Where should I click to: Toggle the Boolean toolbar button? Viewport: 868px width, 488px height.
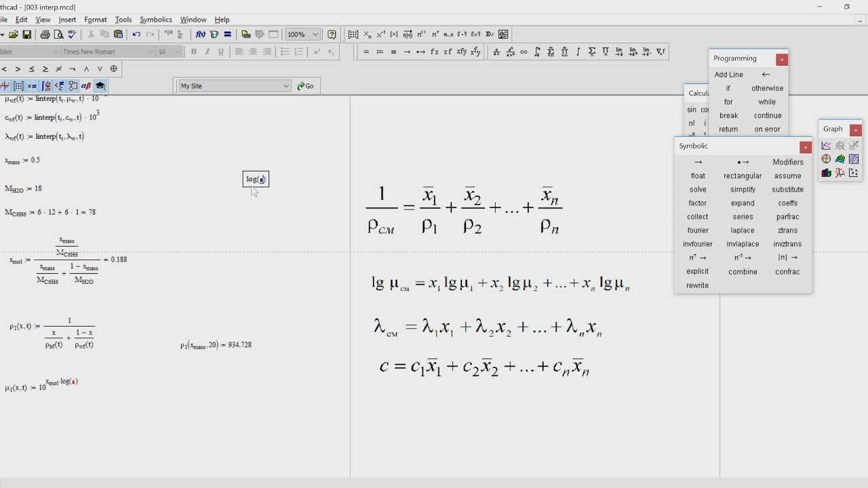pos(60,86)
